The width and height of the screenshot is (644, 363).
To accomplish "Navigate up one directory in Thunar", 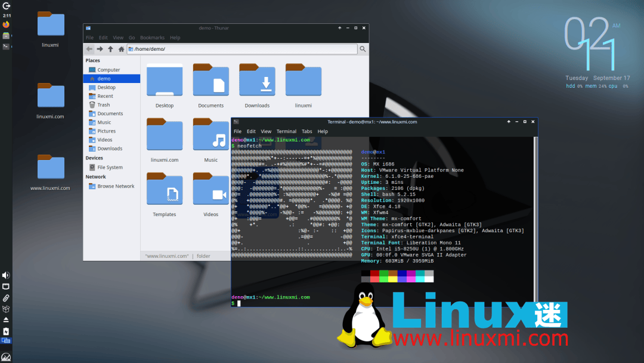I will [x=110, y=49].
